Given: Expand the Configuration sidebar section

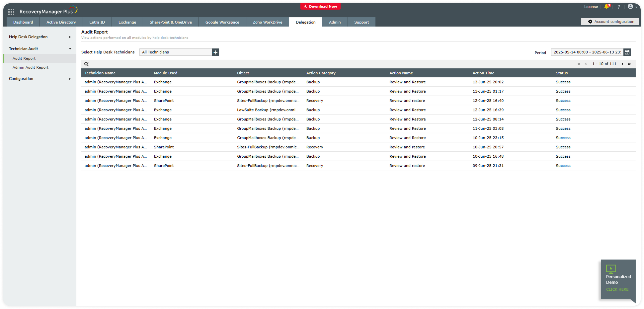Looking at the screenshot, I should click(x=40, y=79).
